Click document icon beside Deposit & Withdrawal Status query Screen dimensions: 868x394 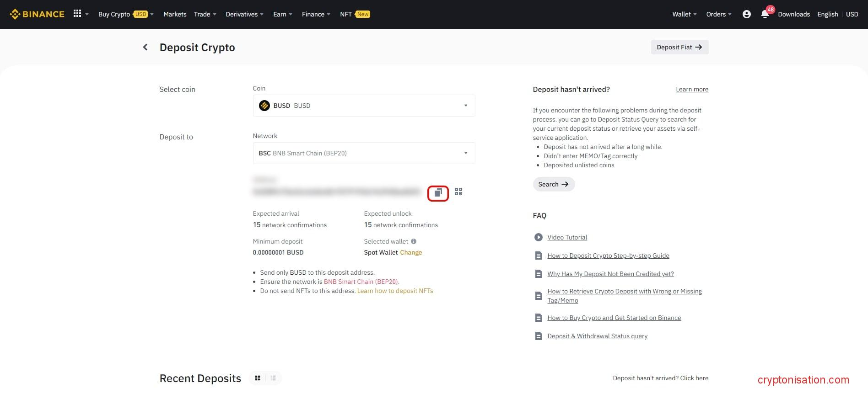(x=538, y=336)
